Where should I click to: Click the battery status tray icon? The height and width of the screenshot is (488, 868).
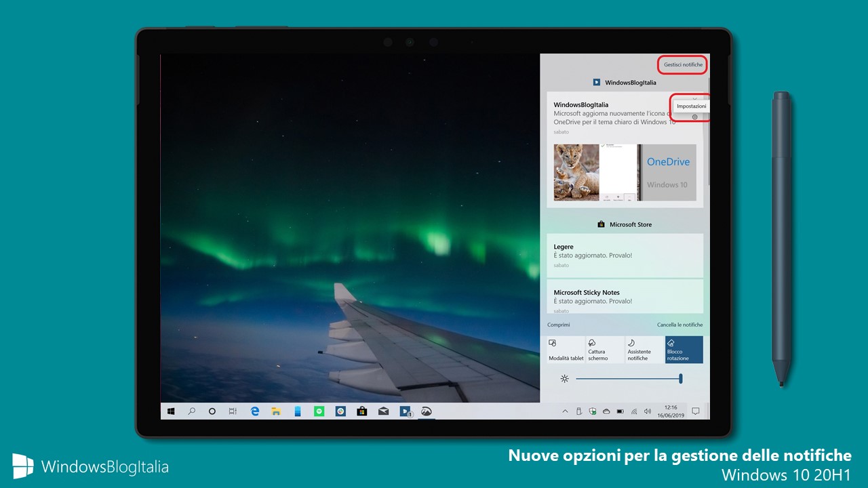click(620, 411)
